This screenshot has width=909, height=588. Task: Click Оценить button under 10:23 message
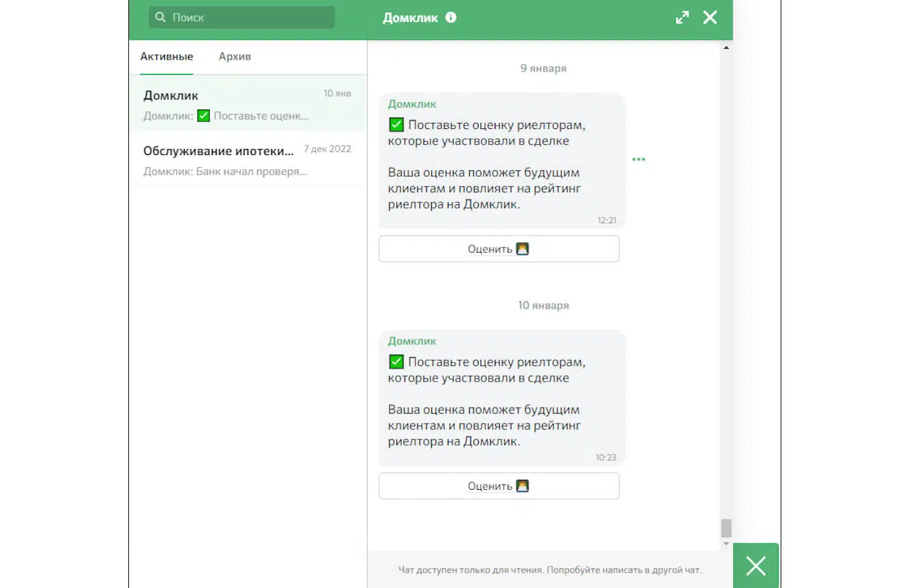[x=499, y=486]
